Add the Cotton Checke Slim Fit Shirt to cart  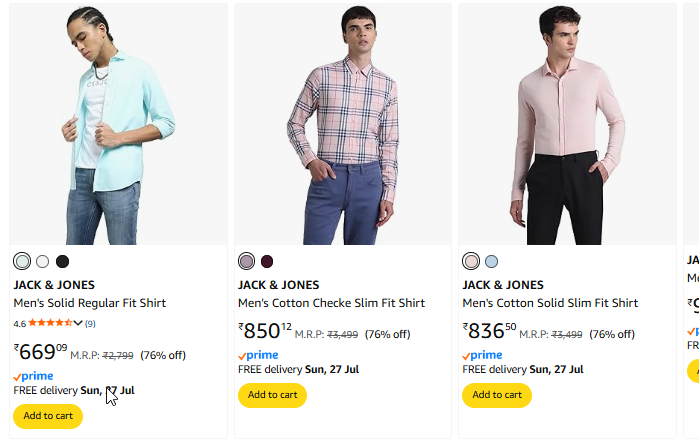(x=272, y=395)
